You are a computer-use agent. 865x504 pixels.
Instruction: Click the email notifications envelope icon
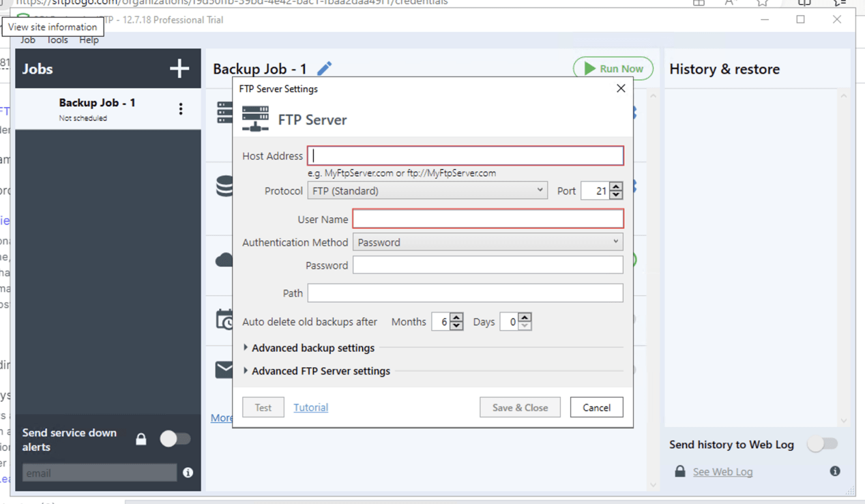(x=222, y=370)
